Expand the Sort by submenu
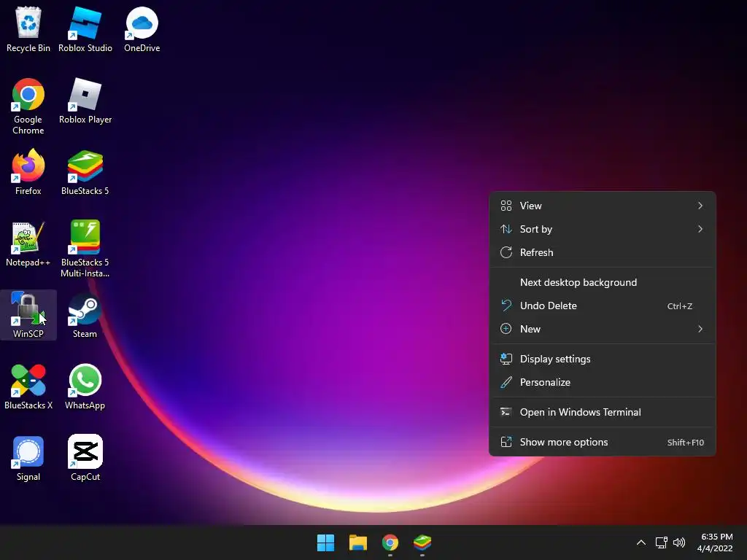Screen dimensions: 747x560 pos(602,229)
